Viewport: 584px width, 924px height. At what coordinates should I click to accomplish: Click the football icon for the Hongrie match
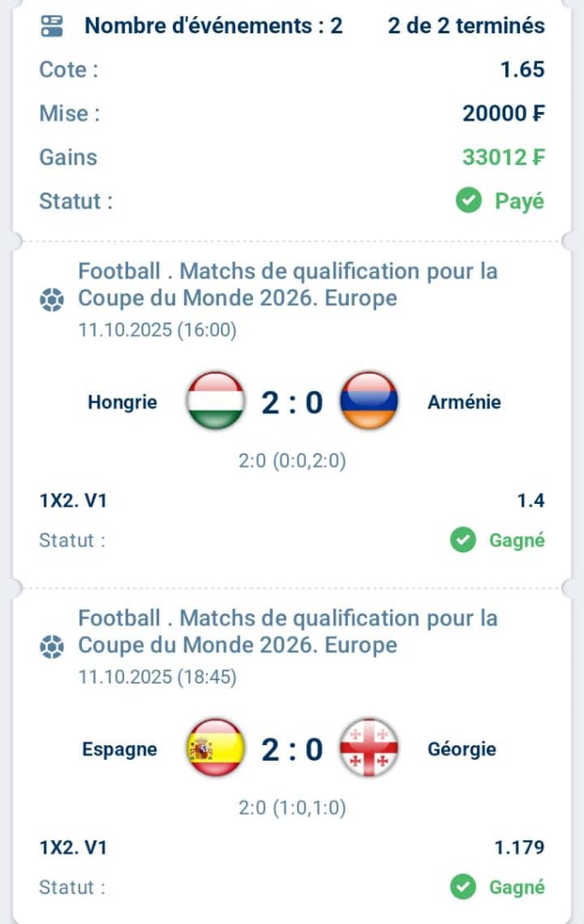click(x=51, y=300)
